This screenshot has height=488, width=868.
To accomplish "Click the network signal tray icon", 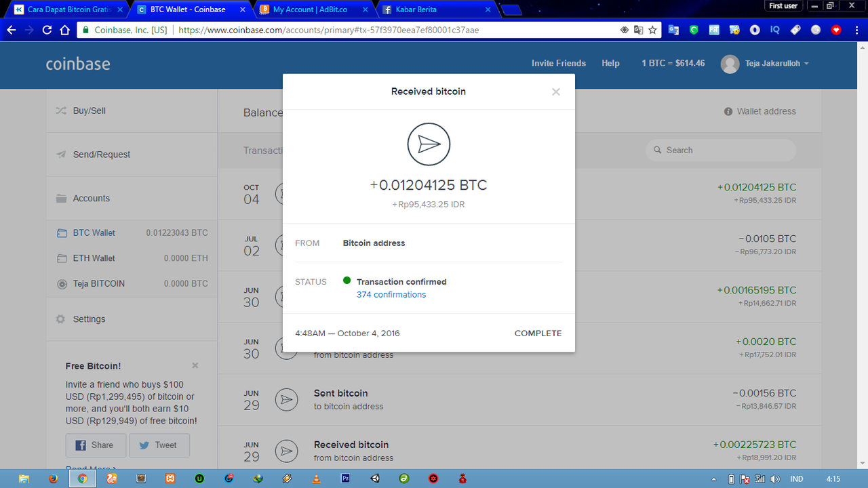I will tap(760, 479).
